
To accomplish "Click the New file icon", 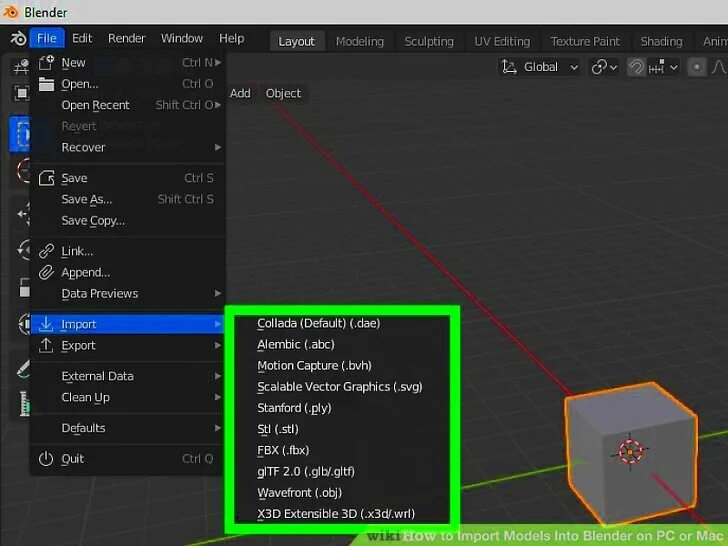I will pyautogui.click(x=46, y=62).
